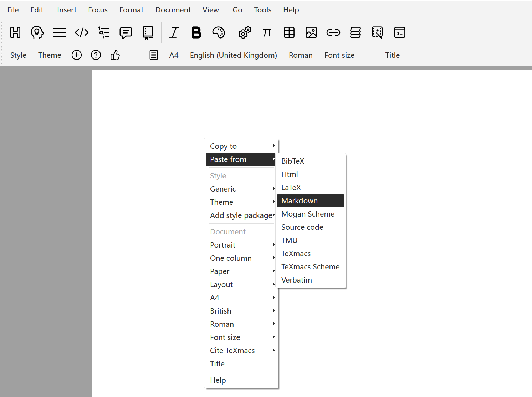
Task: Toggle italic text formatting icon
Action: pyautogui.click(x=174, y=32)
